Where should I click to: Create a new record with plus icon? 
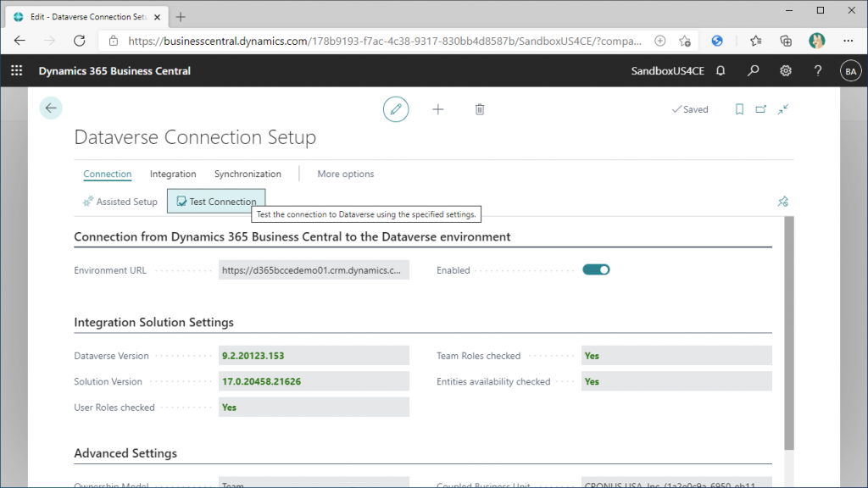(x=438, y=109)
